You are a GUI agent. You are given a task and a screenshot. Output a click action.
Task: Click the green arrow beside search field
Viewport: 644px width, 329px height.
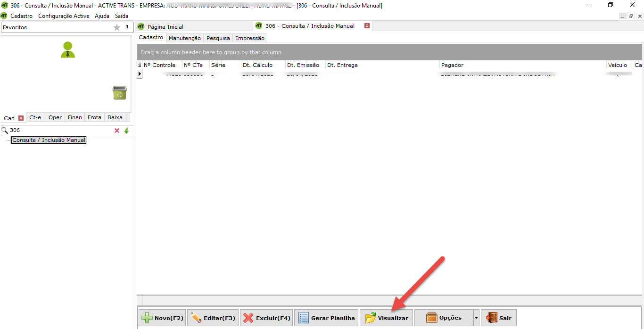point(126,131)
